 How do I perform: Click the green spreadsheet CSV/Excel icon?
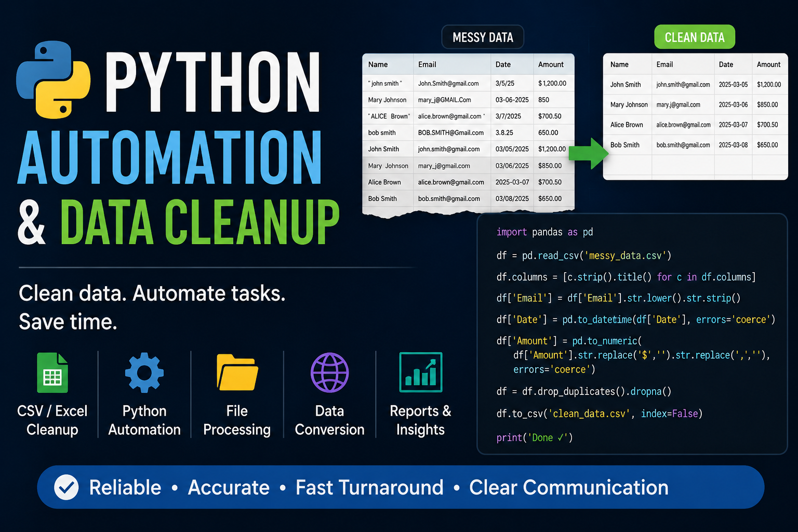(x=52, y=373)
